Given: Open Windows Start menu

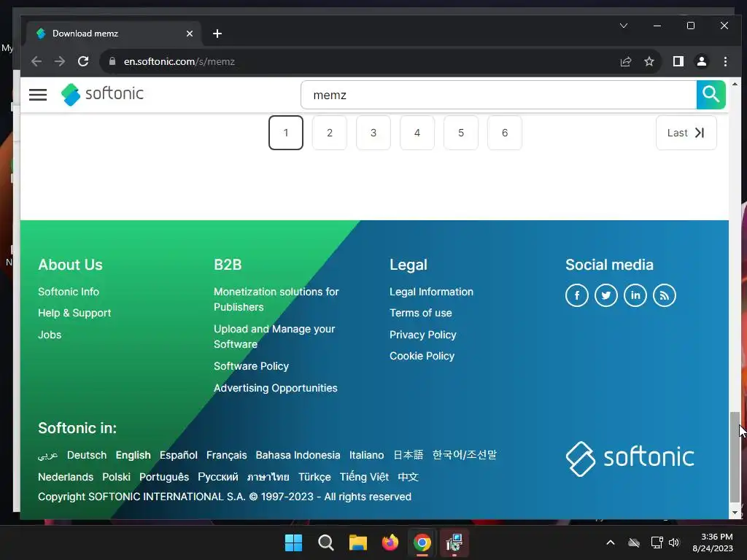Looking at the screenshot, I should coord(293,542).
